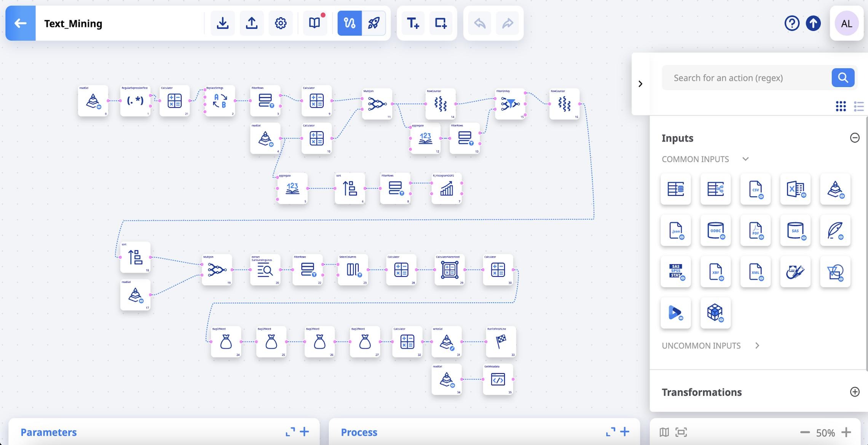
Task: Switch to pipeline design mode
Action: tap(349, 23)
